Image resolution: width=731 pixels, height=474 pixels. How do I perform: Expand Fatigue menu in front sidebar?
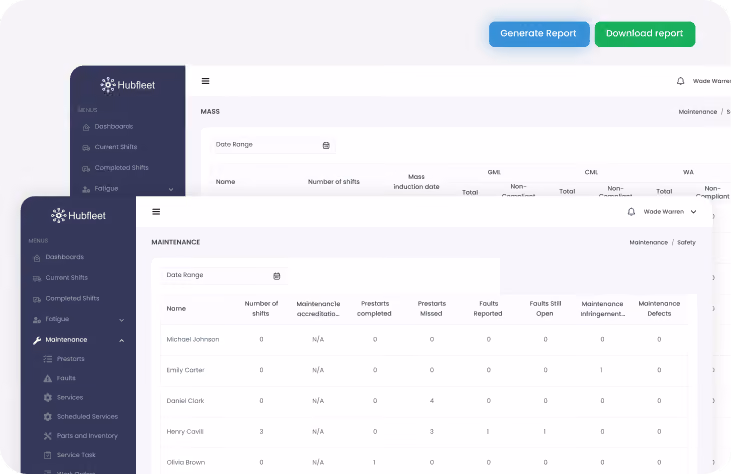122,320
